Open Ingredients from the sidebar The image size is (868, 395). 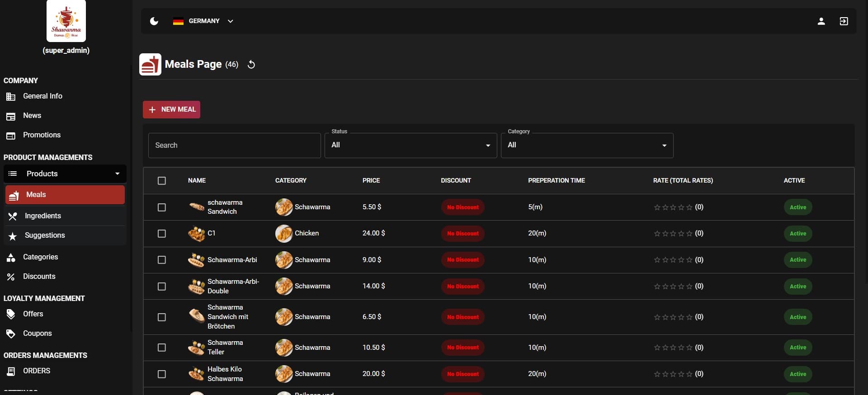[42, 216]
